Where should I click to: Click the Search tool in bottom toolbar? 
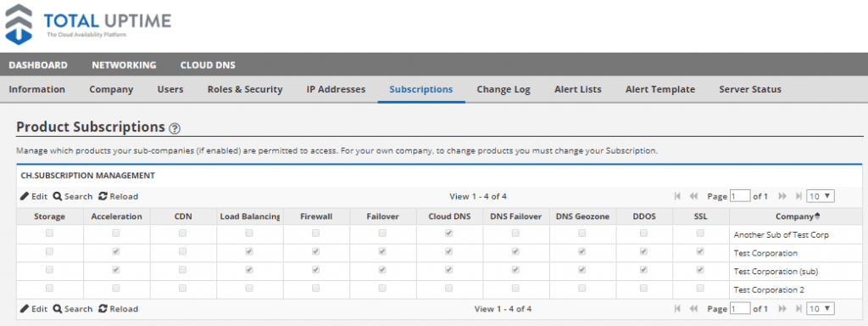click(73, 309)
